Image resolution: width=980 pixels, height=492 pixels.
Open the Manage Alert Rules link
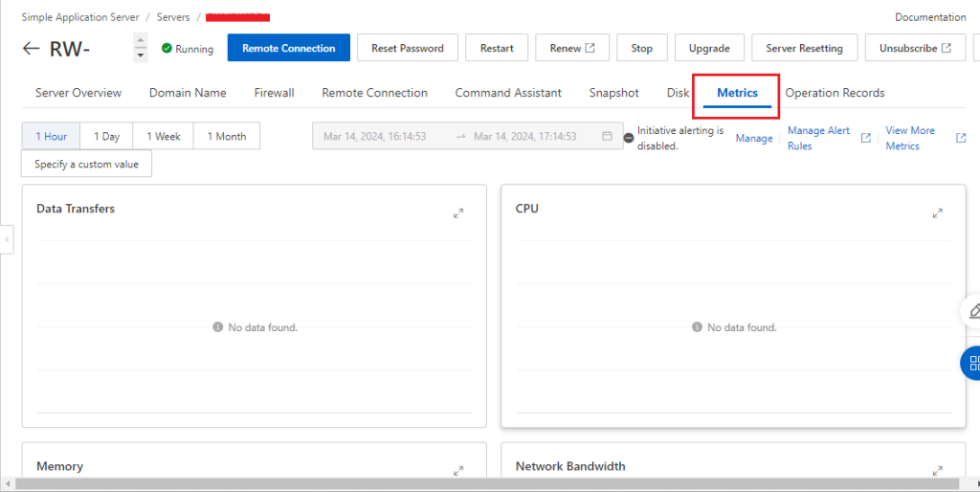point(818,138)
